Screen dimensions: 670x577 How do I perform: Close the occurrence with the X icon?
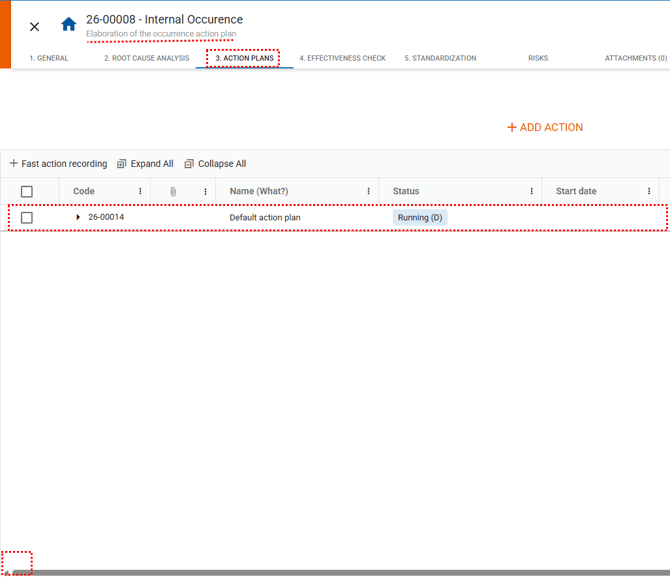(34, 27)
